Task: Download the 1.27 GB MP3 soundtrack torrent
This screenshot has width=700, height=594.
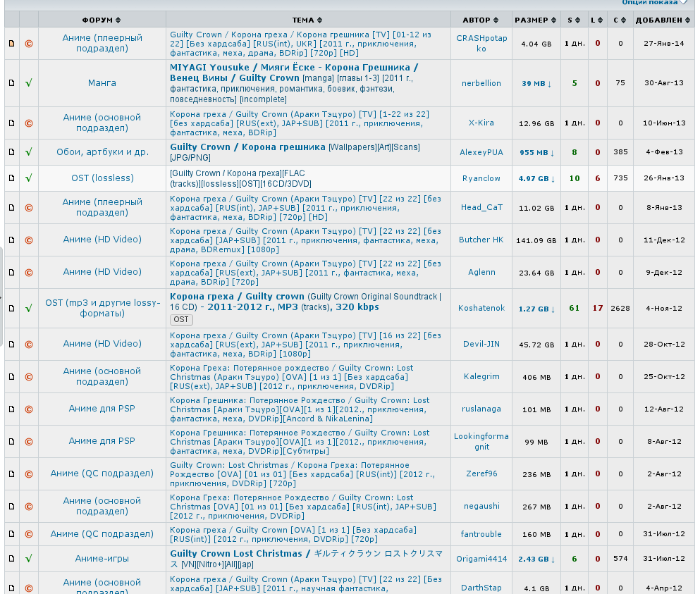Action: [x=536, y=309]
